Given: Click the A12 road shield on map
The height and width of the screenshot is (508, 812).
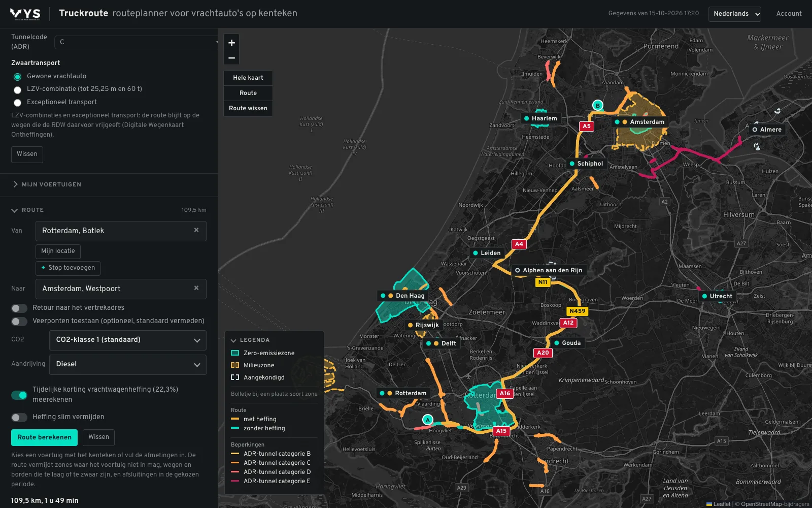Looking at the screenshot, I should tap(568, 323).
